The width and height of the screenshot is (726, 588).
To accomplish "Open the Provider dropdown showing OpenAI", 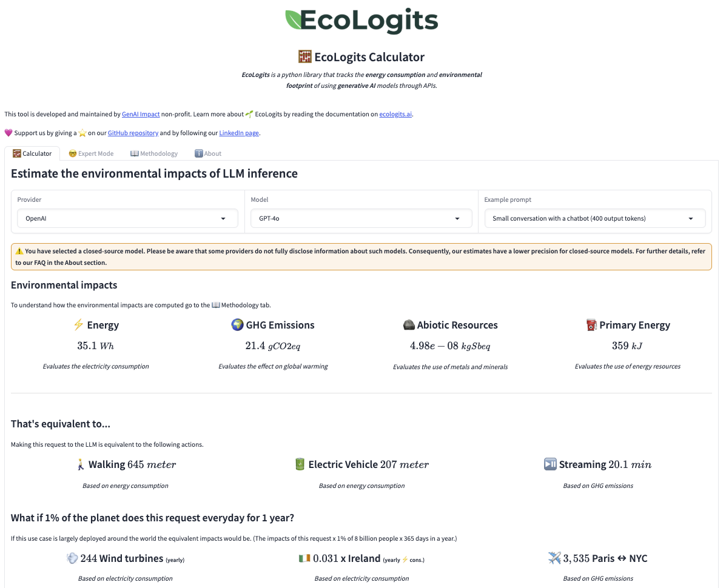I will [127, 218].
